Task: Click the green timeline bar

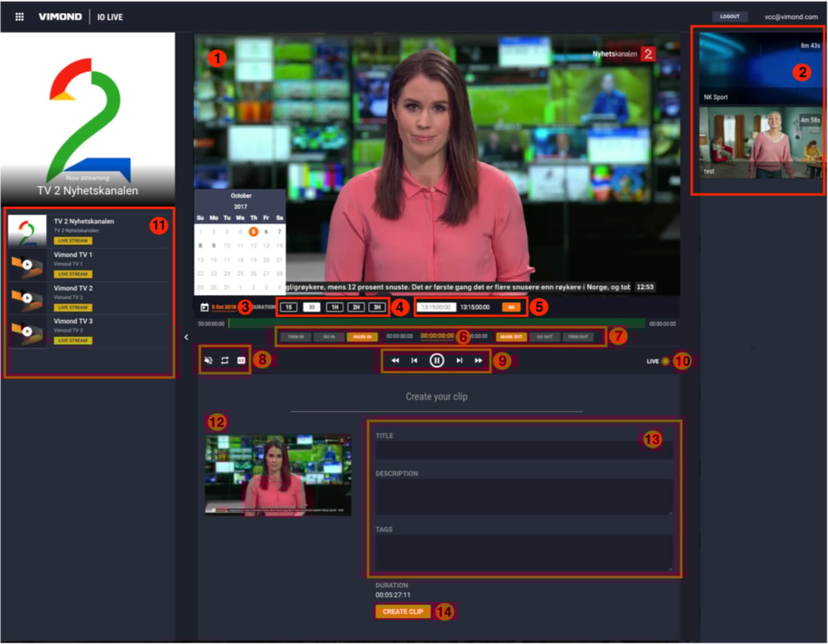Action: tap(437, 324)
